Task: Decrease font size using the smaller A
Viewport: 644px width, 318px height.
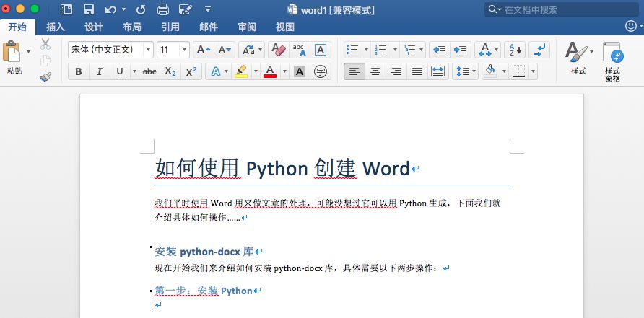Action: coord(225,50)
